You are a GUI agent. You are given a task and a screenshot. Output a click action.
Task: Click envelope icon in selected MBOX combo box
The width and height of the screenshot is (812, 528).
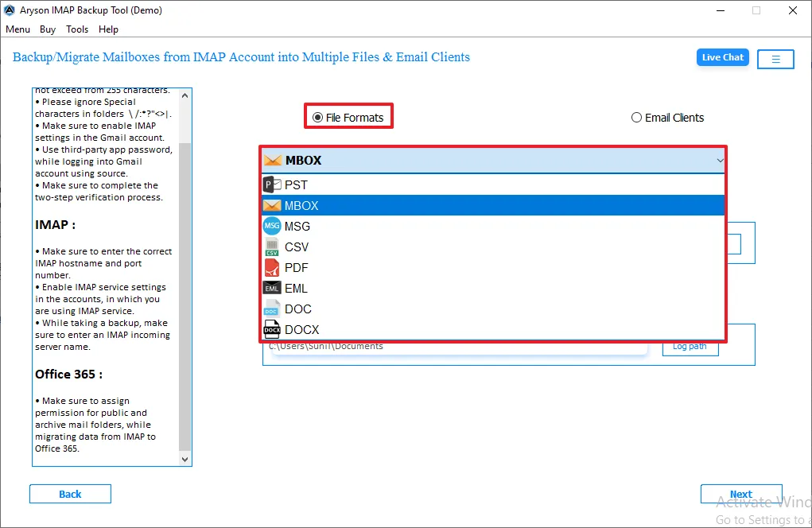pyautogui.click(x=273, y=161)
